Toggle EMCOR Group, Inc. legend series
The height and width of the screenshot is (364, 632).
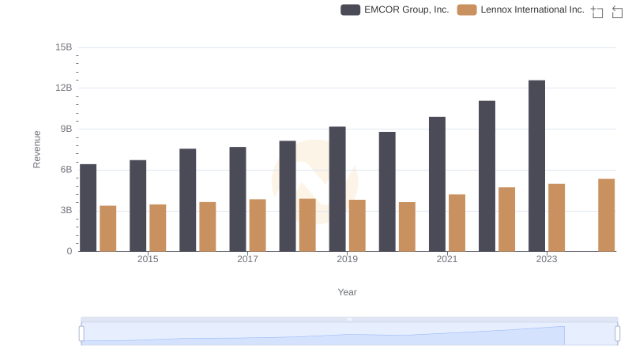(394, 9)
